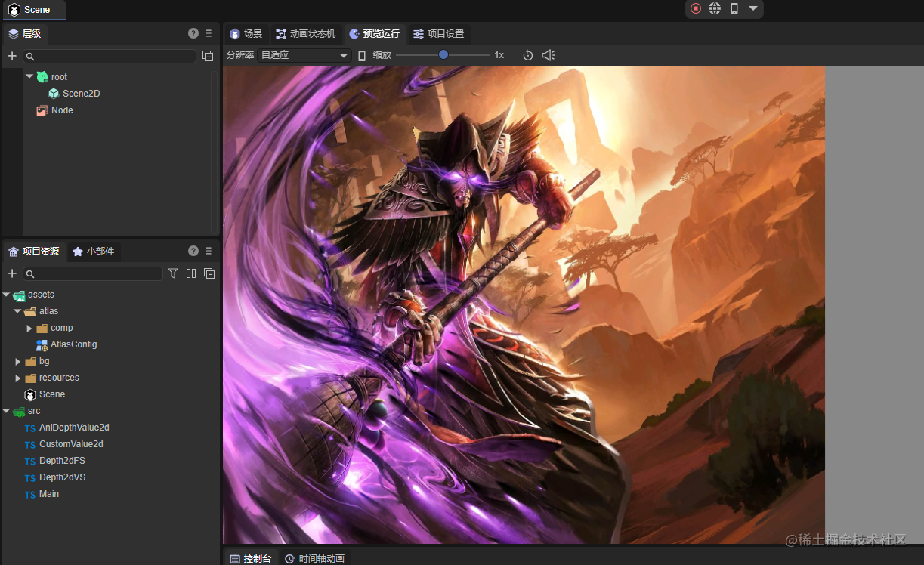924x565 pixels.
Task: Click the resources folder icon
Action: [30, 378]
